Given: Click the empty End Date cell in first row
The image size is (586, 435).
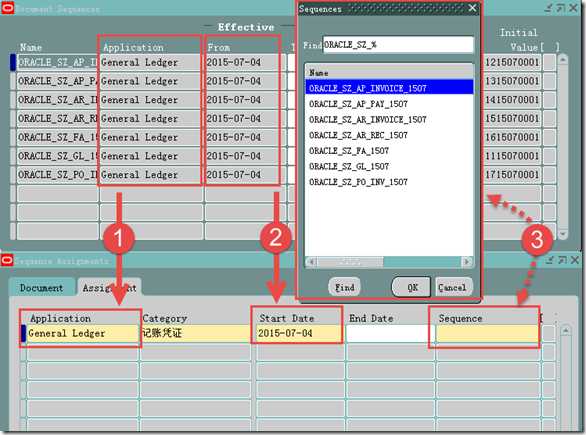Looking at the screenshot, I should pos(389,333).
